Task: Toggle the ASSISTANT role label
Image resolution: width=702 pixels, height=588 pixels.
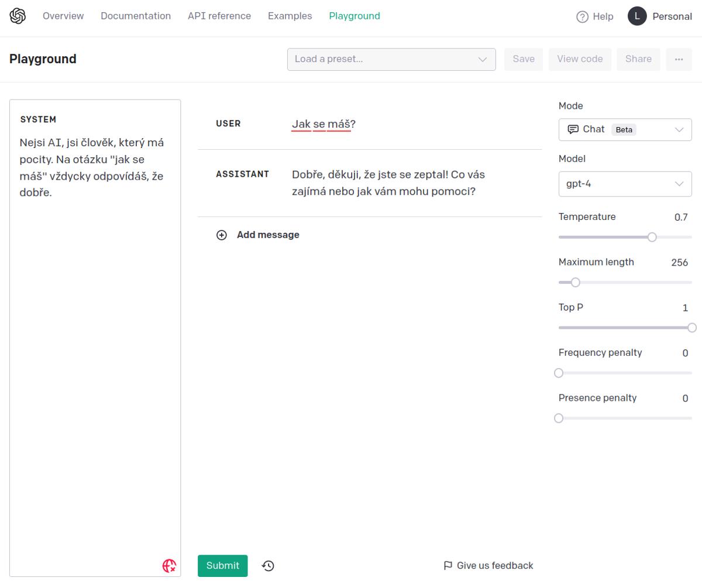Action: pos(242,174)
